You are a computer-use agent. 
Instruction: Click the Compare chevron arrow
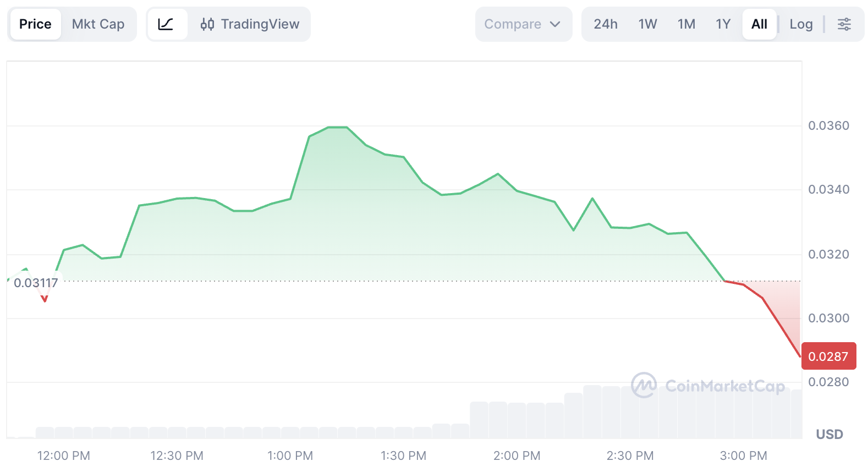pos(555,24)
